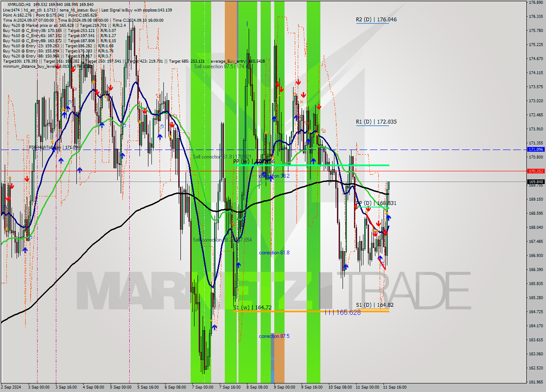This screenshot has height=392, width=546.
Task: Click the 'Sell correction 87.5 | 174.43' label
Action: pyautogui.click(x=222, y=66)
